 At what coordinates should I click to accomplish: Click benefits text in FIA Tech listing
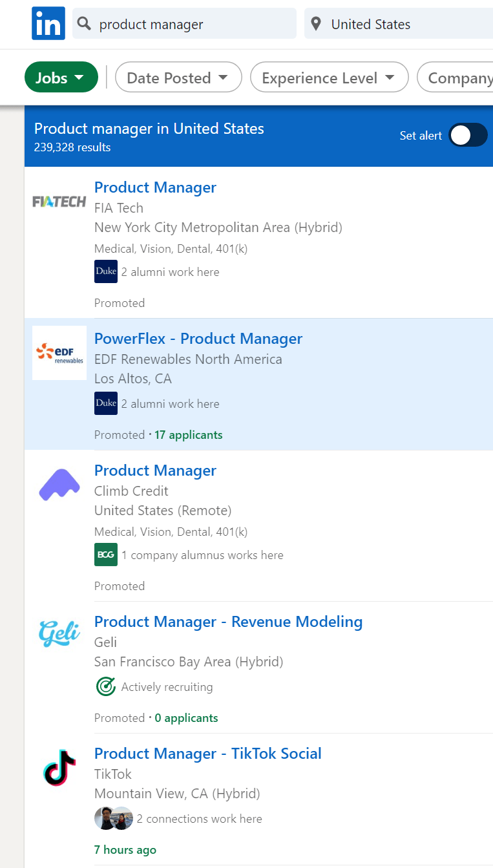click(x=171, y=249)
